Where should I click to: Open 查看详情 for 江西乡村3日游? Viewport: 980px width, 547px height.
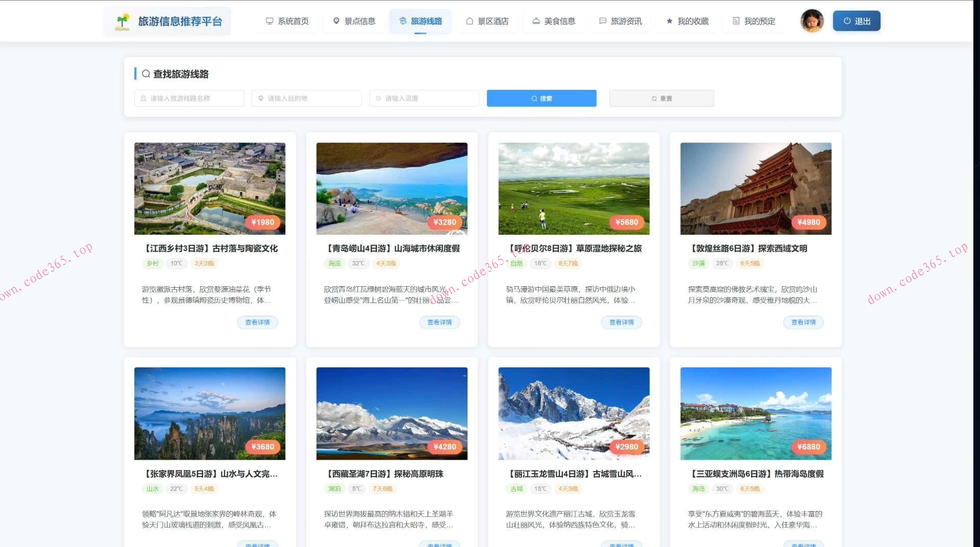click(258, 322)
